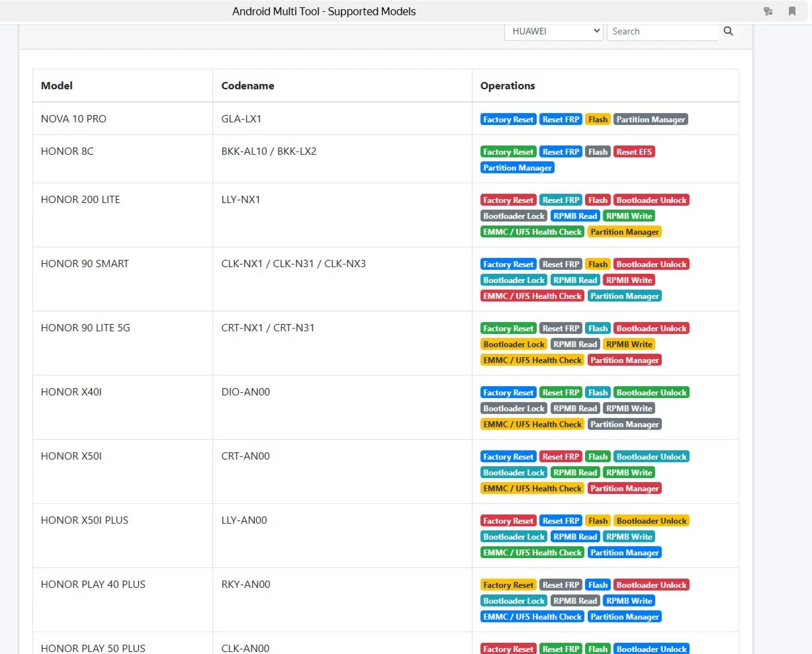Open Partition Manager for HONOR 8C
This screenshot has height=654, width=812.
518,168
